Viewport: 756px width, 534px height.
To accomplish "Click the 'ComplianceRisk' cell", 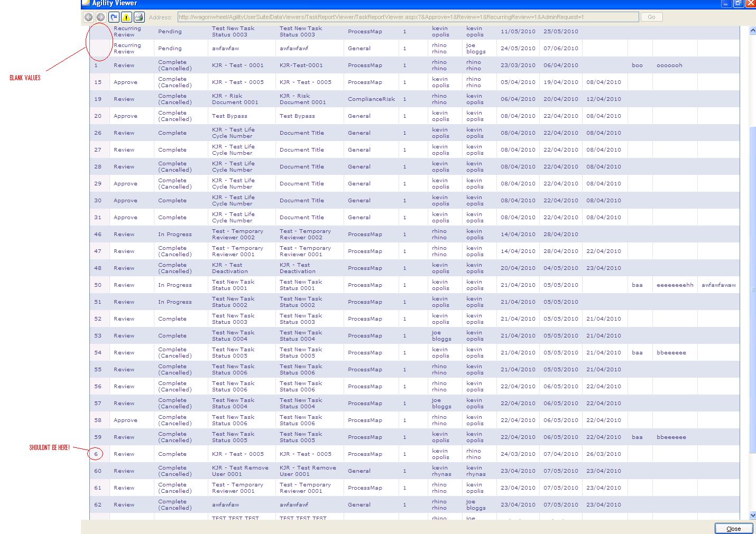I will tap(371, 99).
